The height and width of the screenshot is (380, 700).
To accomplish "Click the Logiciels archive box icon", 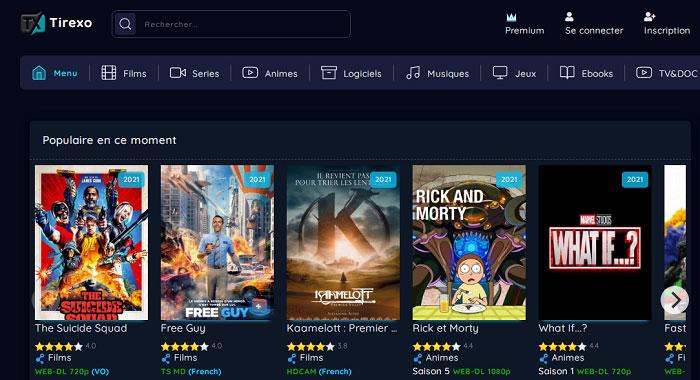I will click(329, 73).
